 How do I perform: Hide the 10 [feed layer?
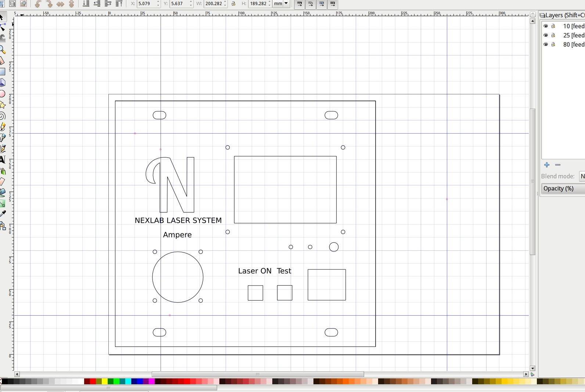pyautogui.click(x=546, y=26)
